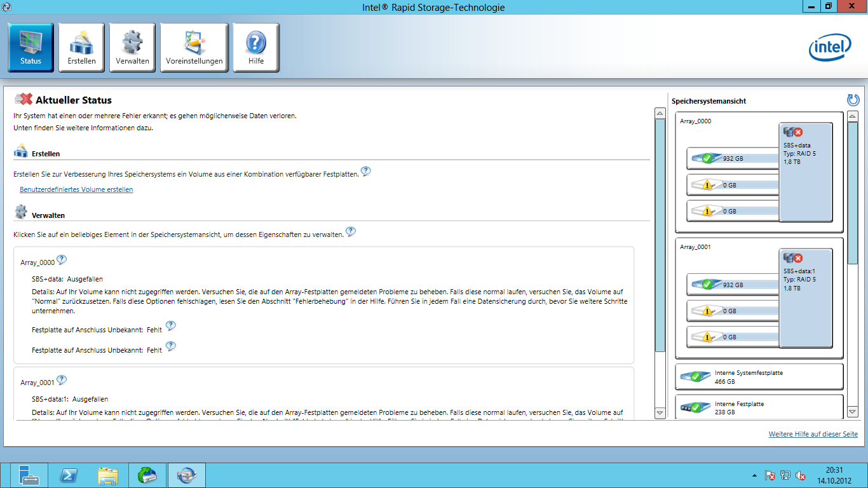Open help for first missing disk of Array_0000
Viewport: 868px width, 488px height.
click(170, 326)
